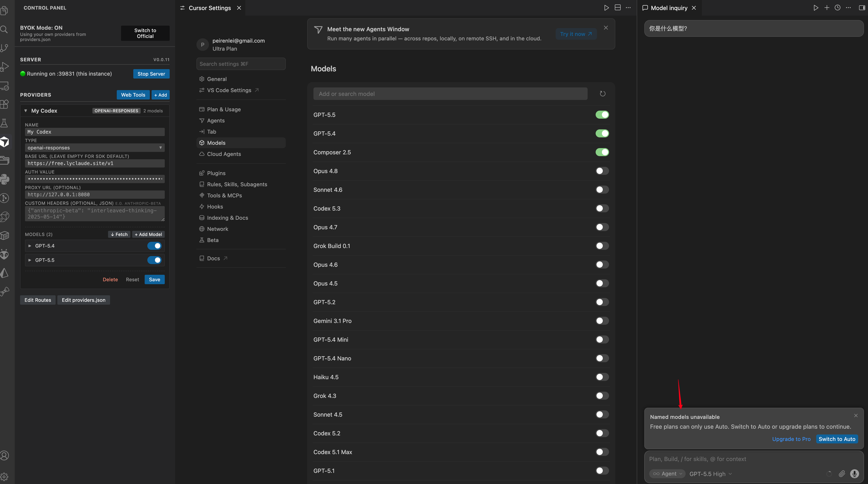Image resolution: width=868 pixels, height=484 pixels.
Task: Dismiss the Agents Window banner
Action: pos(606,28)
